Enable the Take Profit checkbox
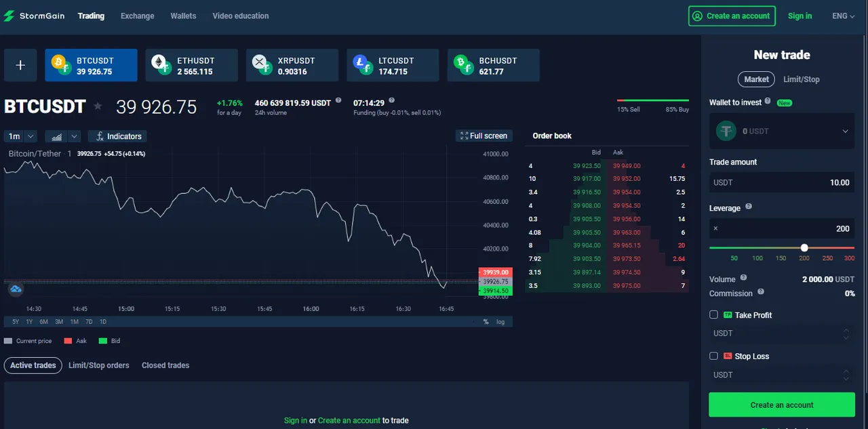Image resolution: width=868 pixels, height=429 pixels. point(713,314)
